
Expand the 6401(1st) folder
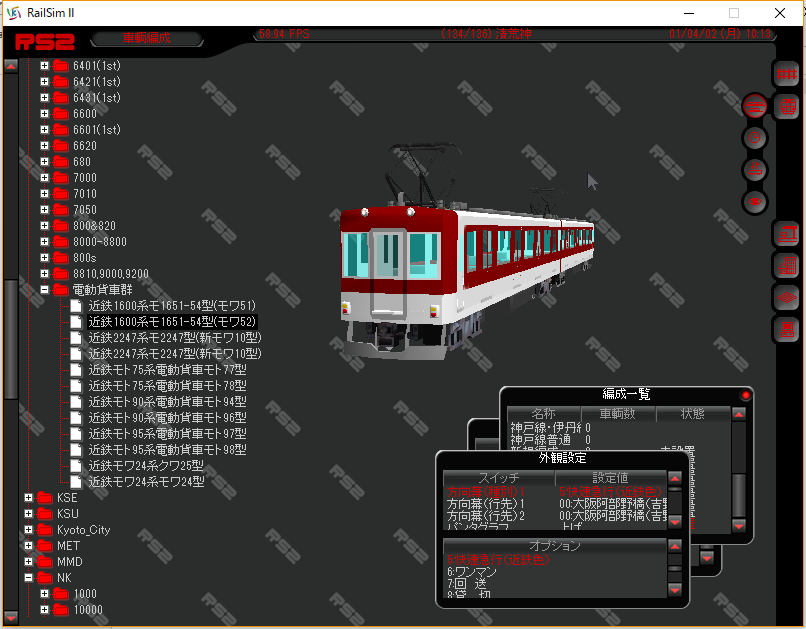click(45, 66)
